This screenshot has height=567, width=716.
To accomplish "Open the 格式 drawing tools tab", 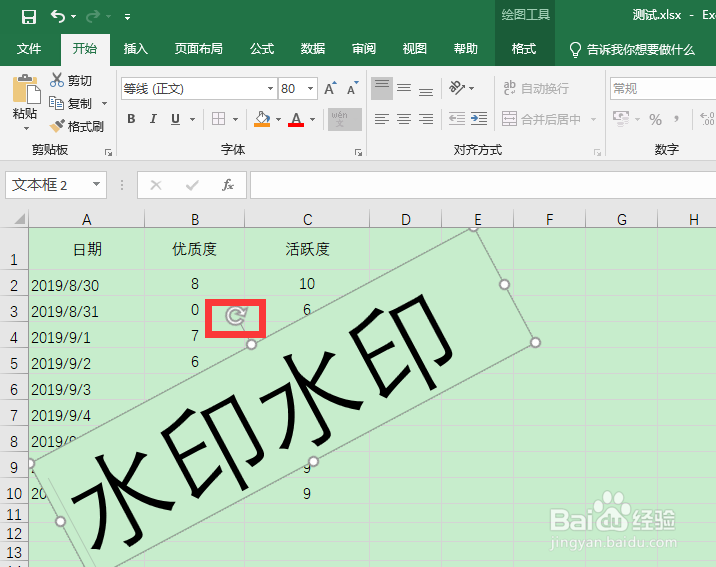I will click(524, 48).
